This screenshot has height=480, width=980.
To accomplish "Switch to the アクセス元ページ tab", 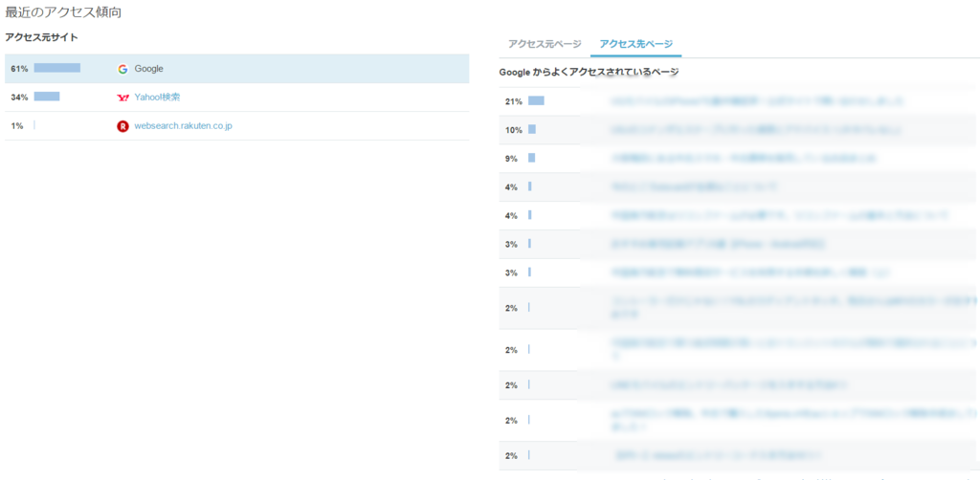I will 545,44.
